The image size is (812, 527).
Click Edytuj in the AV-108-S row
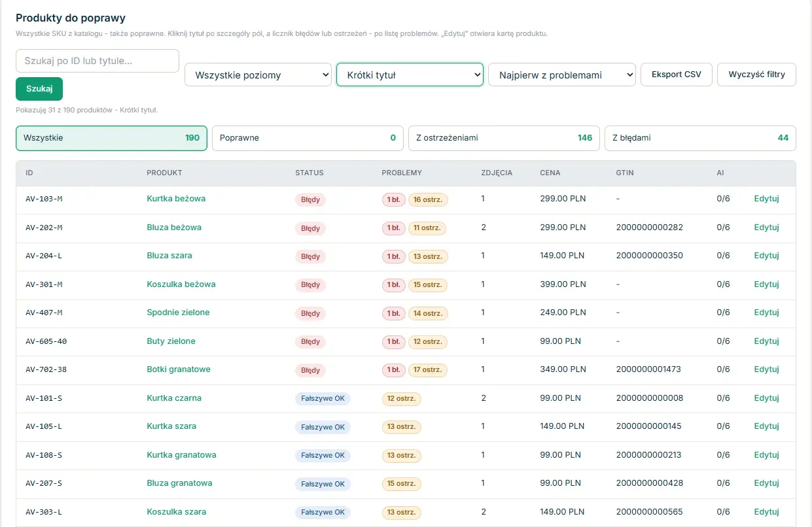[x=766, y=455]
